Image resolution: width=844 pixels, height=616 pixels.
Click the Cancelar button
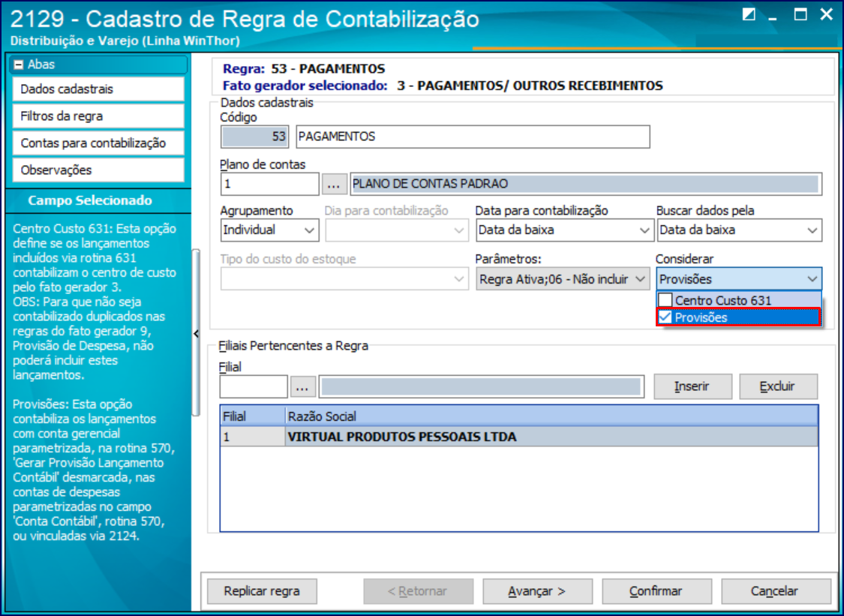tap(775, 591)
